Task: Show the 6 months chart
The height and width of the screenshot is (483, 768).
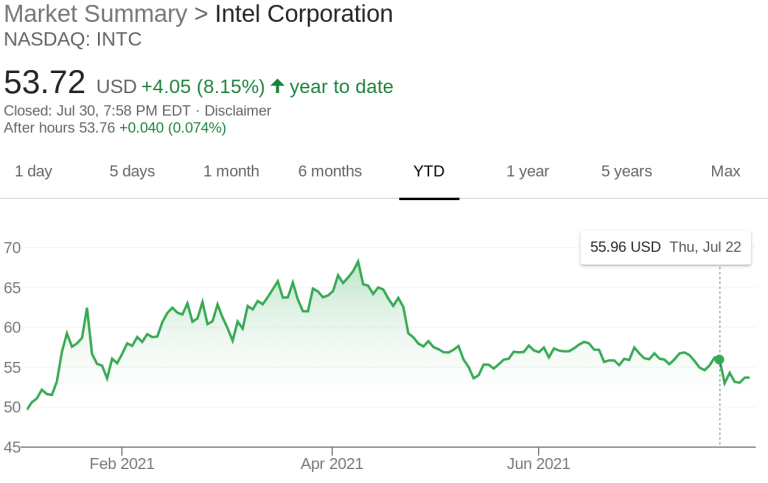Action: tap(330, 171)
